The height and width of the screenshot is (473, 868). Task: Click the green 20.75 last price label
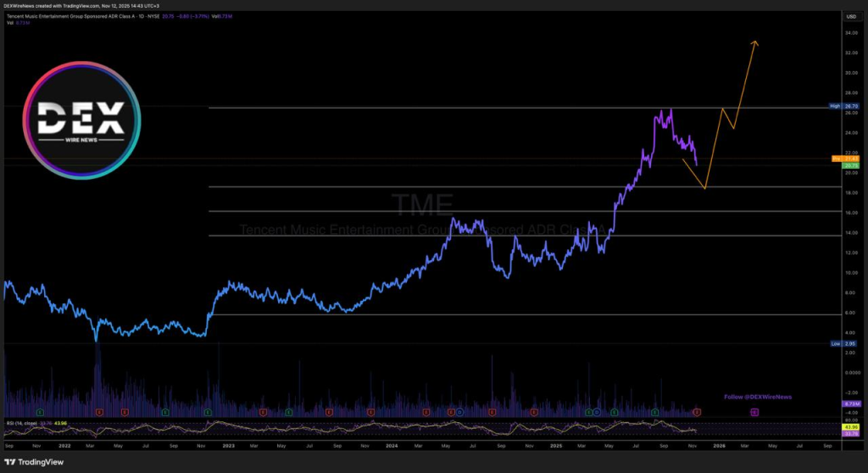[849, 165]
